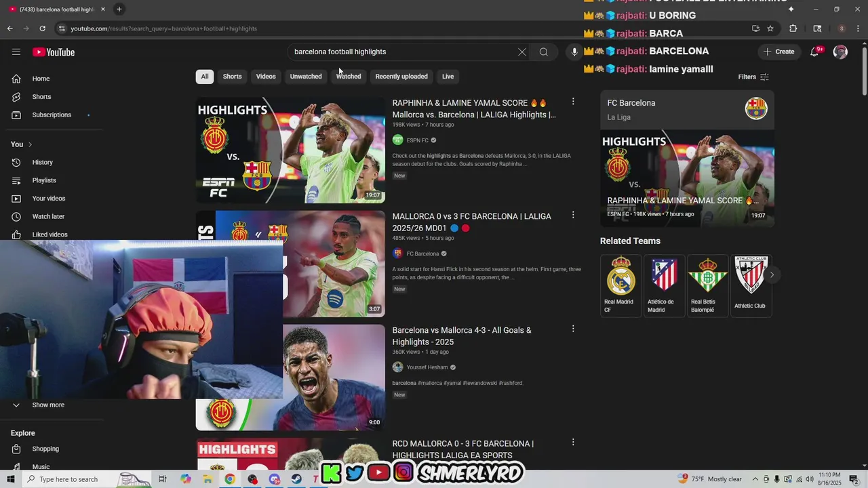The image size is (868, 488).
Task: Select the Live filter chip
Action: point(448,77)
